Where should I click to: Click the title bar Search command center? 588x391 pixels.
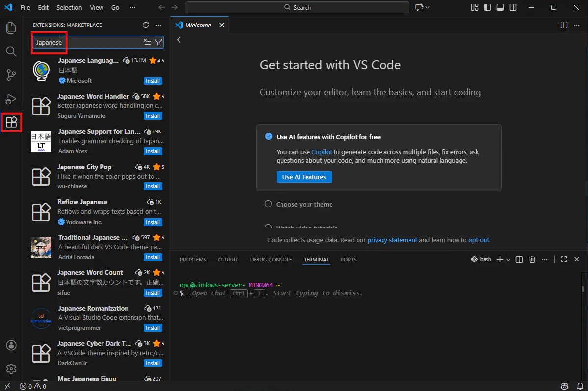(x=297, y=7)
